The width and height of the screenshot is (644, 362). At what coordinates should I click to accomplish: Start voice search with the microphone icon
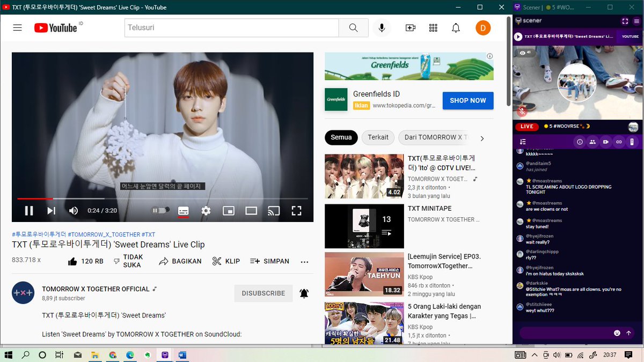[x=382, y=28]
